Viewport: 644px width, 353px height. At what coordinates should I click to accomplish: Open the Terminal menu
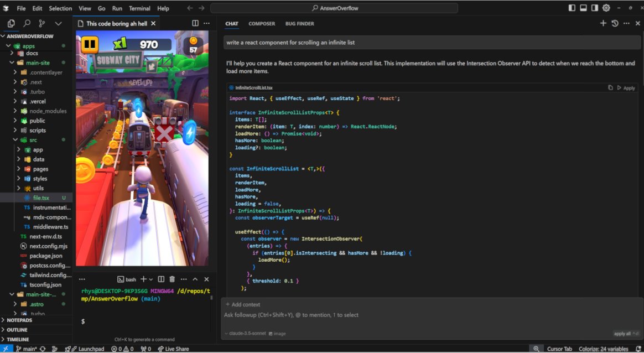coord(139,8)
